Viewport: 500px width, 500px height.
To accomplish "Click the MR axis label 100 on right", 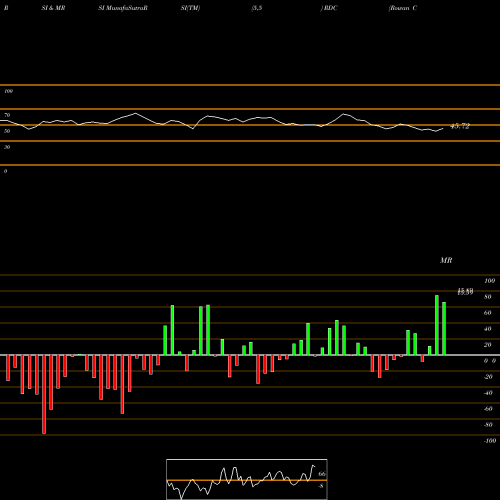I will (x=490, y=281).
